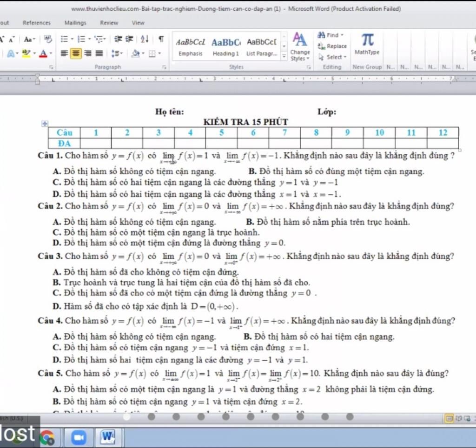This screenshot has height=448, width=476.
Task: Open the Sort A-Z tool
Action: pyautogui.click(x=145, y=39)
